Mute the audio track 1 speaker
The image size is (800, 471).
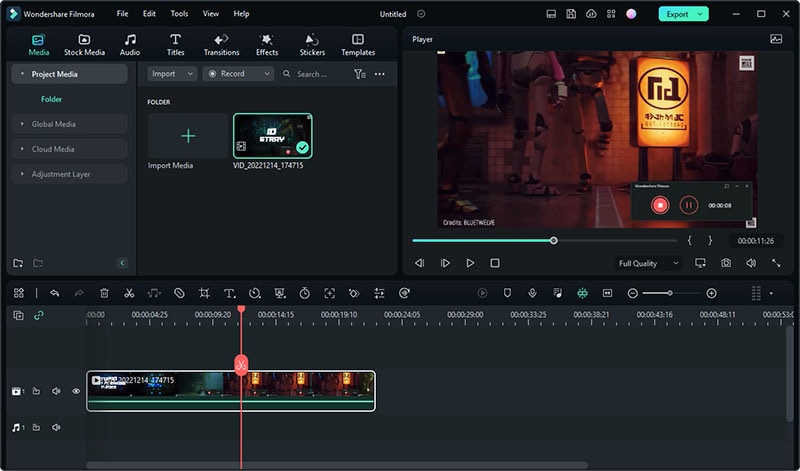(56, 428)
